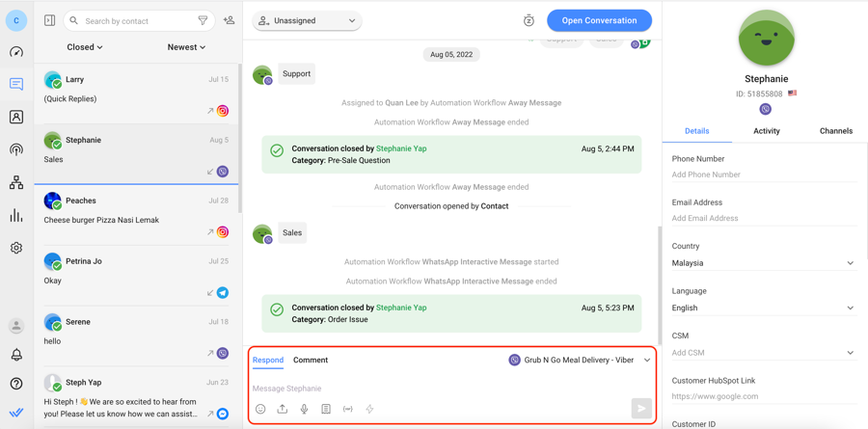Open Peaches conversation in the list
Viewport: 868px width, 429px height.
pos(137,211)
